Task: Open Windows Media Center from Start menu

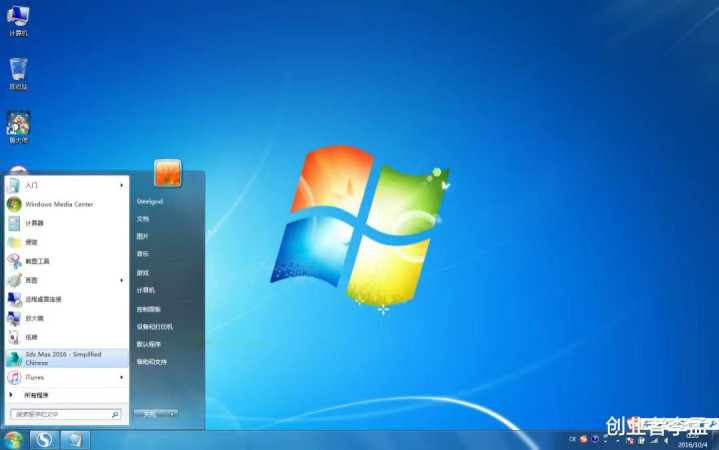Action: tap(66, 204)
